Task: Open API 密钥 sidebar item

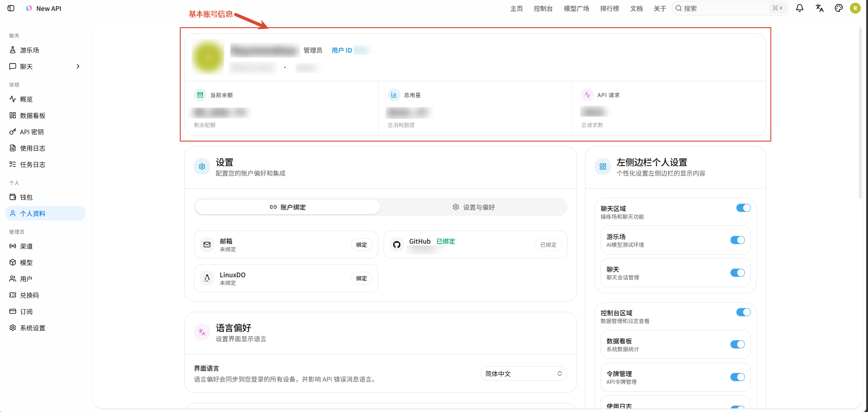Action: (x=45, y=132)
